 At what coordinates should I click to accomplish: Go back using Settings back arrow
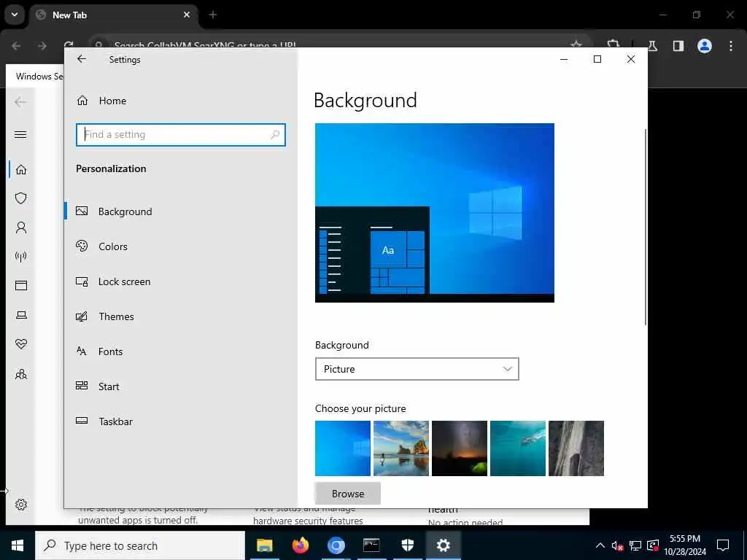(82, 59)
